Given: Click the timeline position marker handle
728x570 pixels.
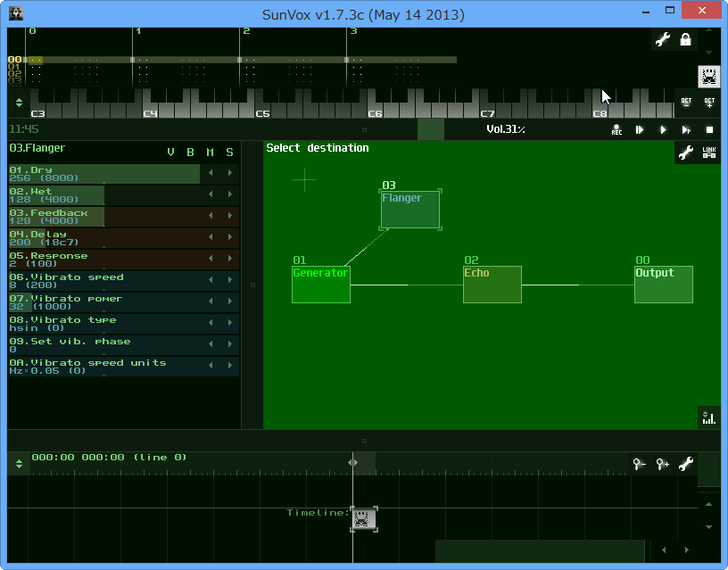Looking at the screenshot, I should pyautogui.click(x=353, y=462).
